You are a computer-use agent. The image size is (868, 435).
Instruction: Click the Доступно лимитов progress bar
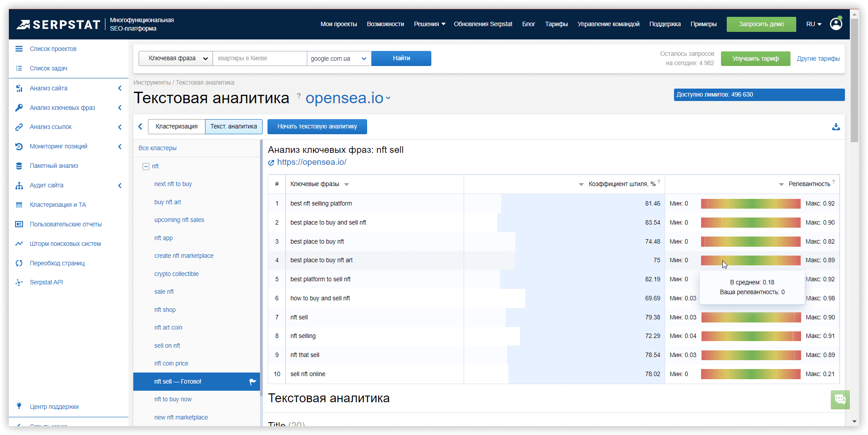(759, 94)
